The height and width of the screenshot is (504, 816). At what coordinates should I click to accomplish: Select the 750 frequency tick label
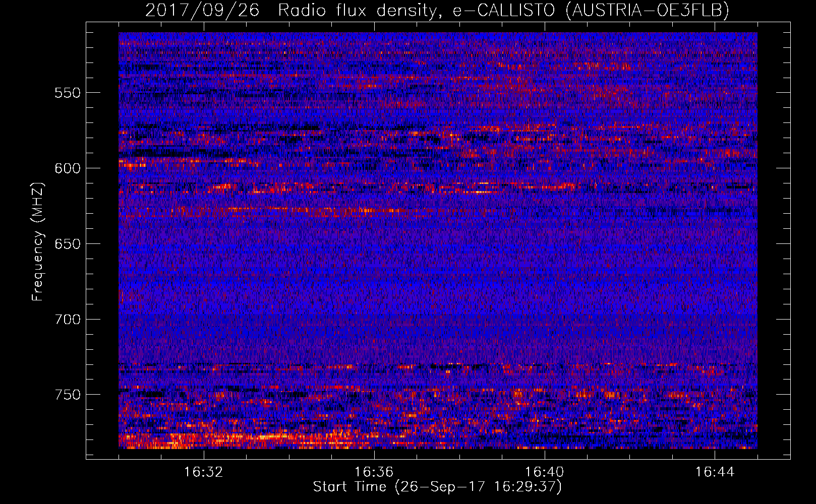point(68,395)
